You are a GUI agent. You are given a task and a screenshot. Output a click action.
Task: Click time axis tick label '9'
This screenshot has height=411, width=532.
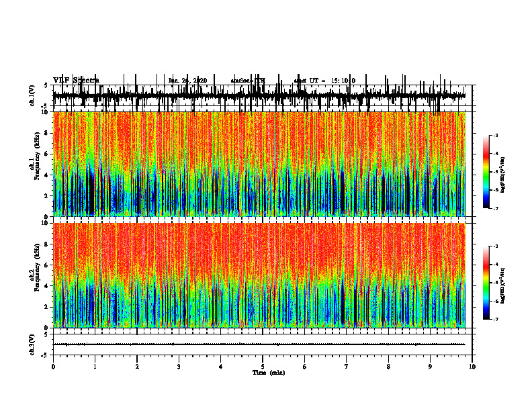430,367
